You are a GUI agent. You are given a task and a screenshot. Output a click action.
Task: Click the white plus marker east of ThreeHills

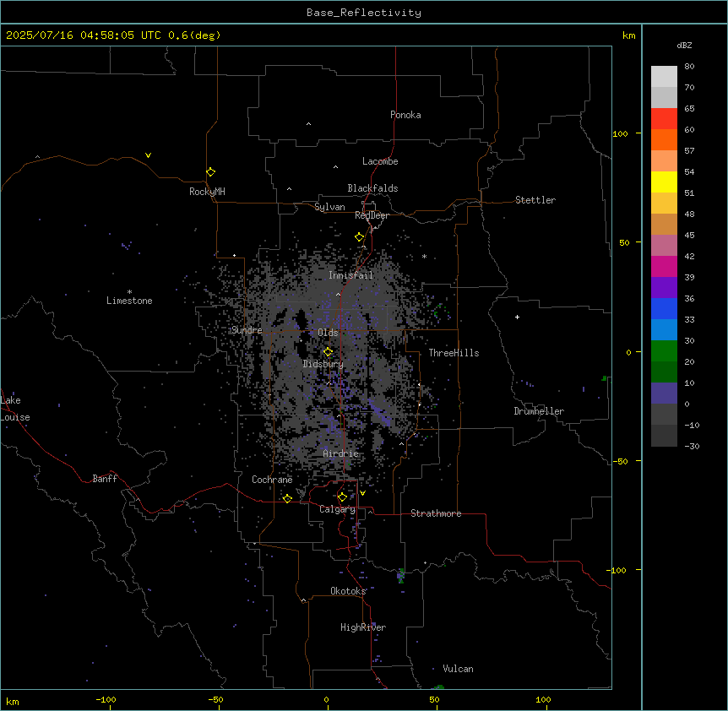click(x=517, y=317)
